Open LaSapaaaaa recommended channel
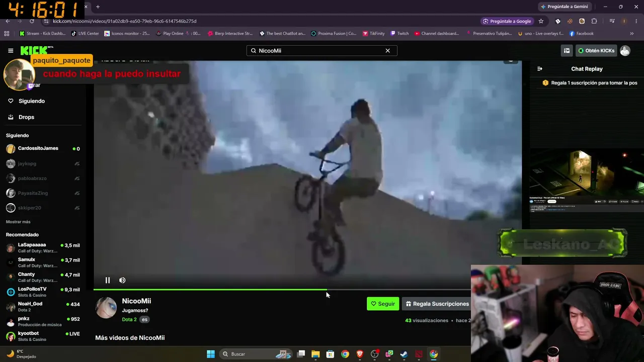Image resolution: width=644 pixels, height=362 pixels. (x=43, y=247)
